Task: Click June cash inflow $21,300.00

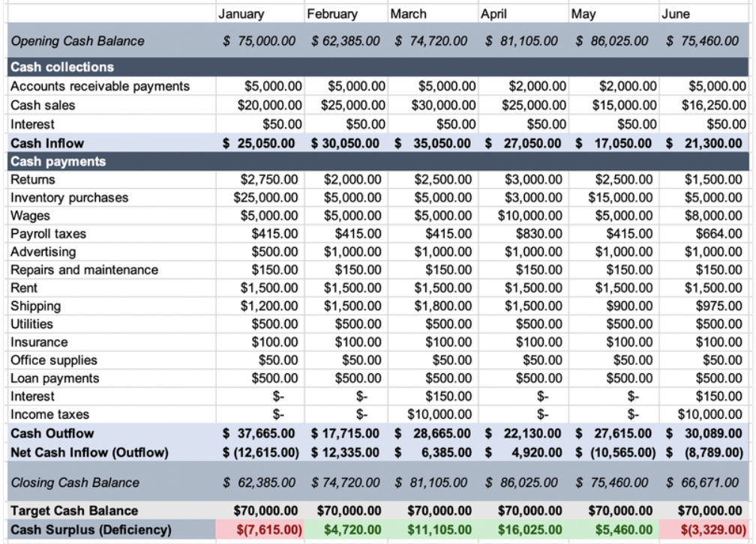Action: point(704,143)
